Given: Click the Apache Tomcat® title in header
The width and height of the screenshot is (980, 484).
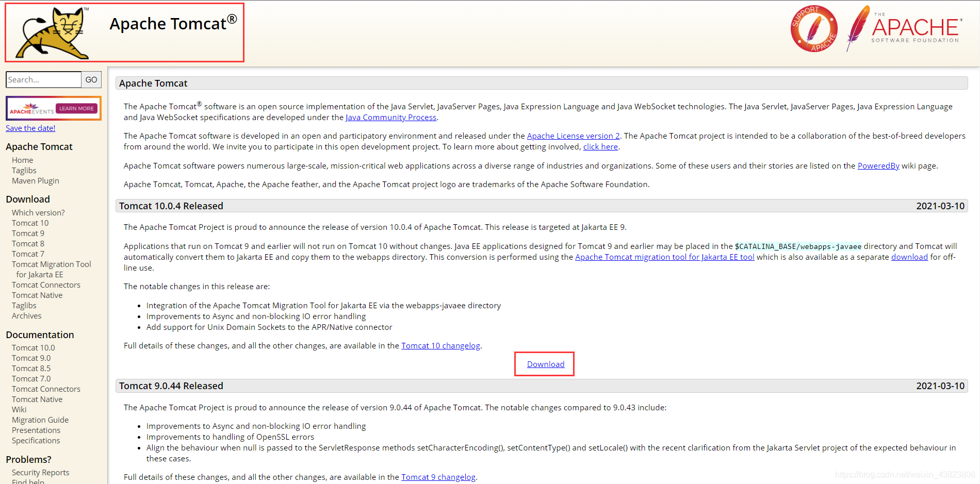Looking at the screenshot, I should tap(173, 24).
